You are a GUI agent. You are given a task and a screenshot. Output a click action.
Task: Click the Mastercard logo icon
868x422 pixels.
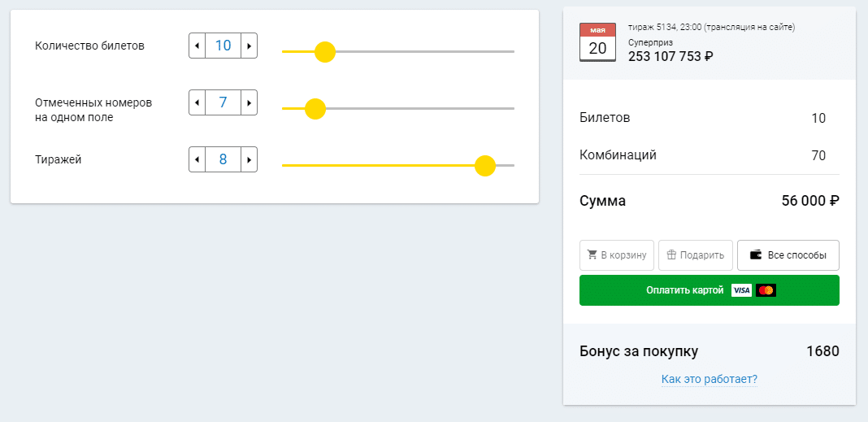766,290
